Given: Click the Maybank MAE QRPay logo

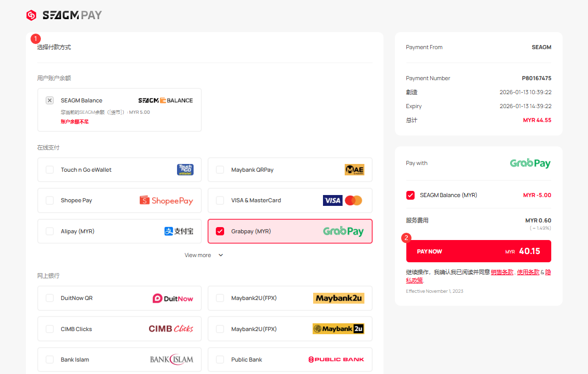Looking at the screenshot, I should [354, 170].
